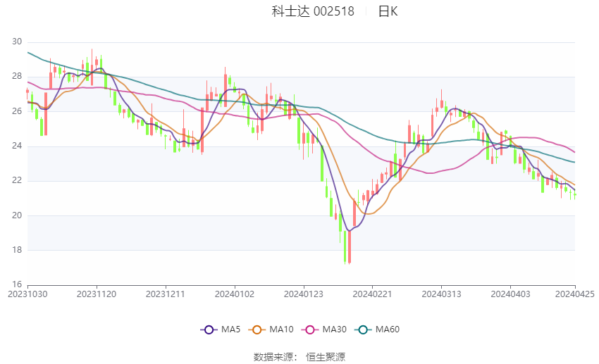599x364 pixels.
Task: Click the 20231211 date axis label
Action: click(166, 294)
